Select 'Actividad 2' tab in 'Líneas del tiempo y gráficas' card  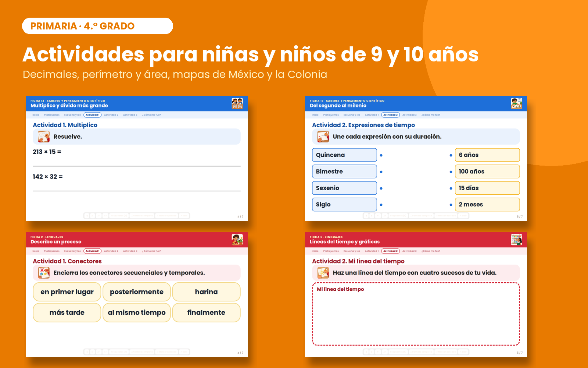pos(390,251)
